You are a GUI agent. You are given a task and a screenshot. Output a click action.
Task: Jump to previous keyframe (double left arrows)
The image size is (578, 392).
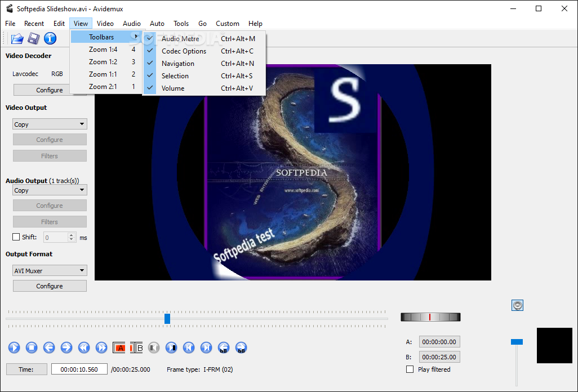[84, 348]
